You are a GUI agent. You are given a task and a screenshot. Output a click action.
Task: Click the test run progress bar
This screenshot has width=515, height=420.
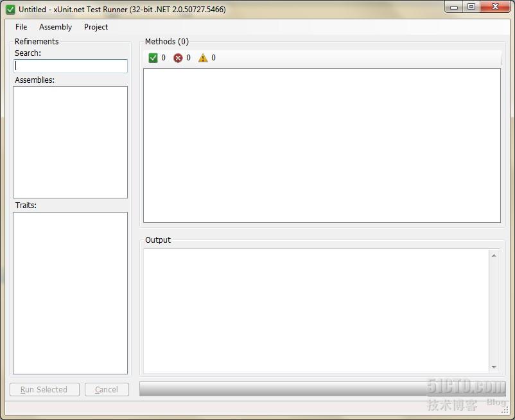point(322,389)
